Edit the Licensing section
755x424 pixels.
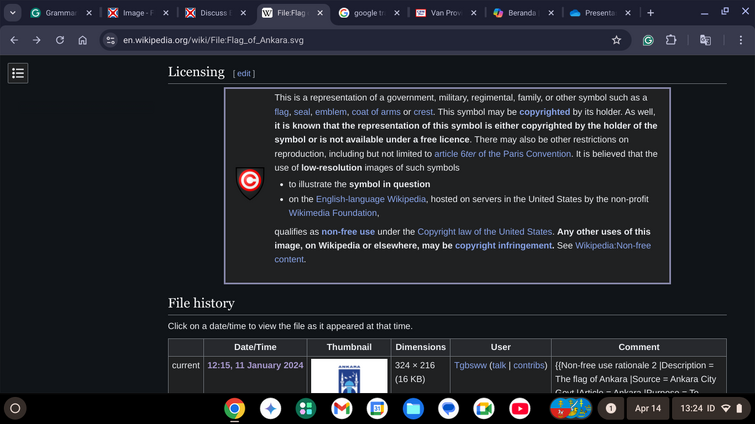pyautogui.click(x=244, y=74)
